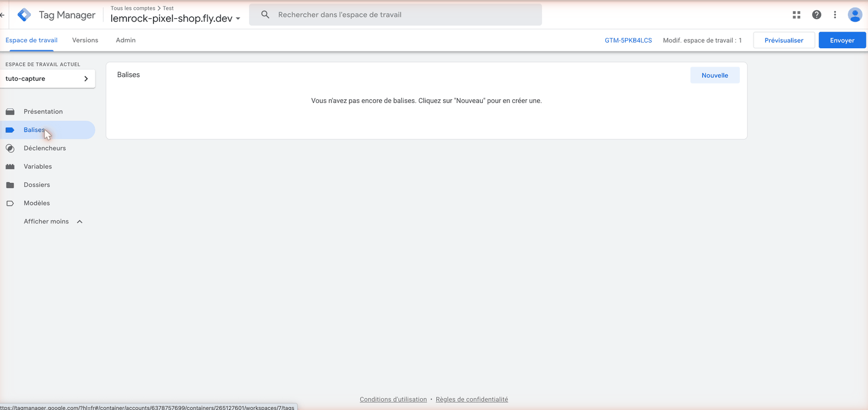Switch to the Versions tab

pyautogui.click(x=85, y=40)
